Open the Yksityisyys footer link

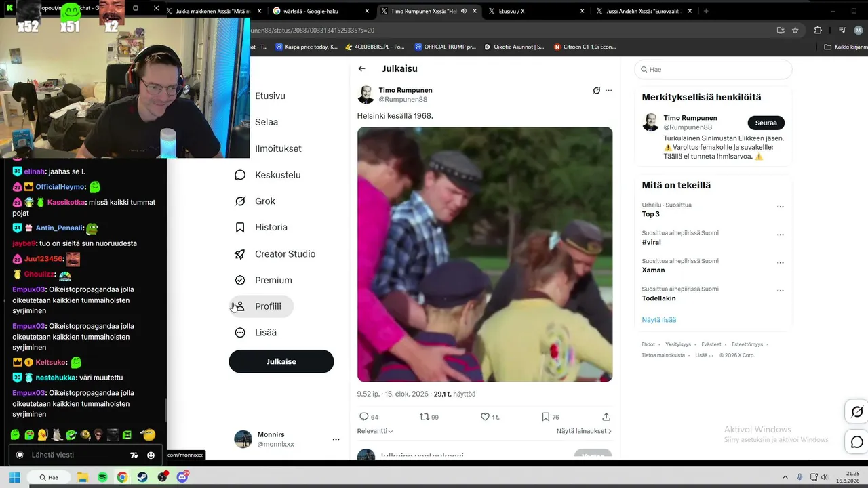(678, 344)
